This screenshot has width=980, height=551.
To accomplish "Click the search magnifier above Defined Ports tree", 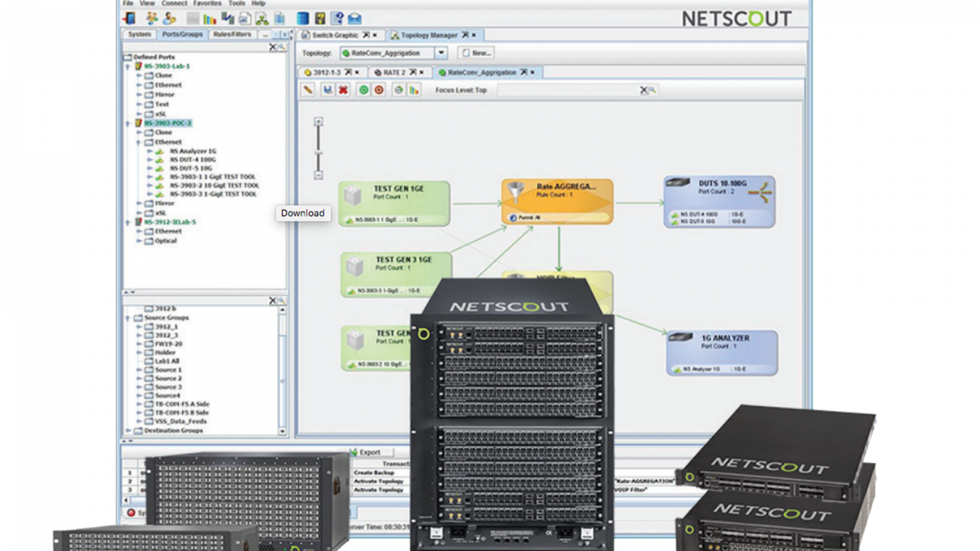I will [x=282, y=47].
